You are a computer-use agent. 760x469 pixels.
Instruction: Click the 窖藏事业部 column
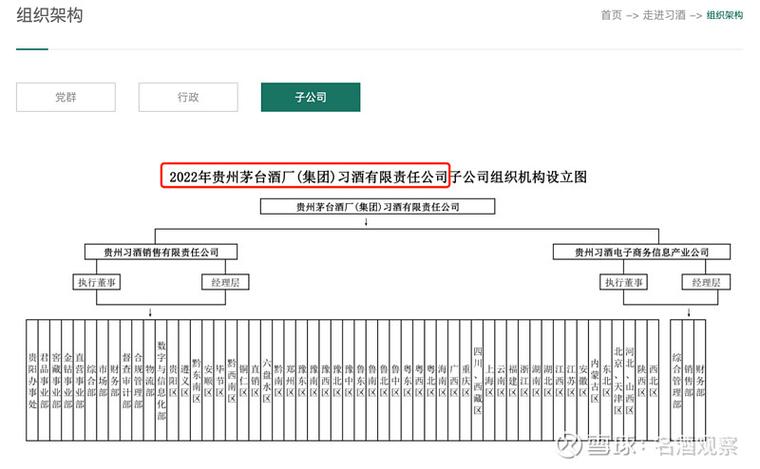(x=56, y=380)
